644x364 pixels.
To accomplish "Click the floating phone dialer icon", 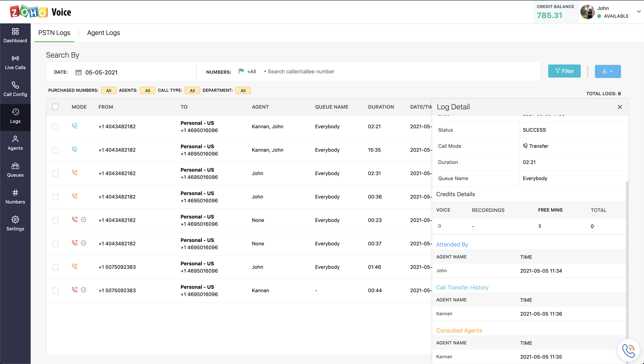I will click(x=628, y=351).
